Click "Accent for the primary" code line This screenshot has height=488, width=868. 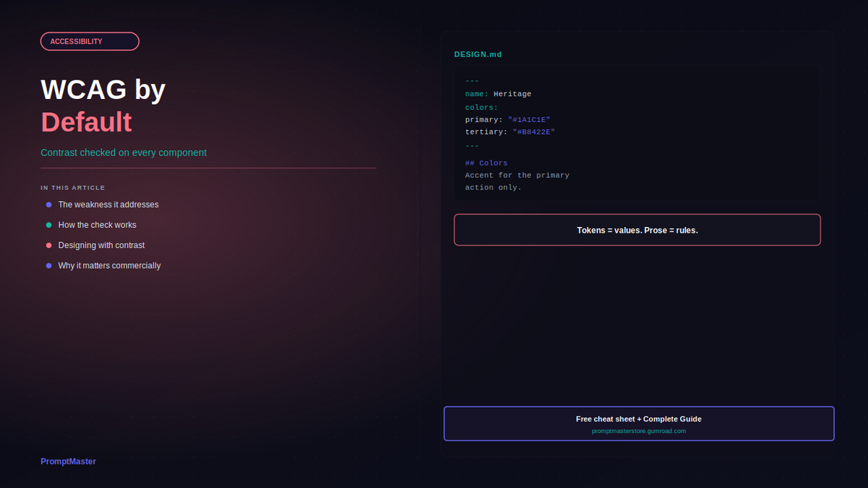pos(517,175)
